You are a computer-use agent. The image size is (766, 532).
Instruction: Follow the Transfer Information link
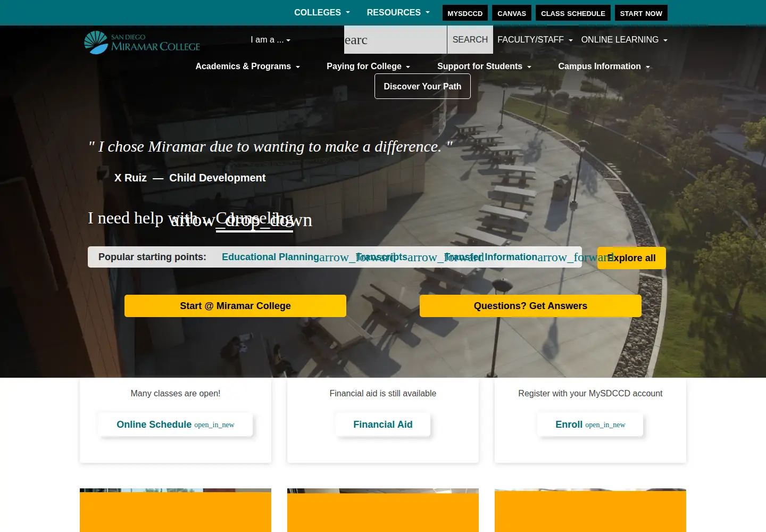pos(490,257)
